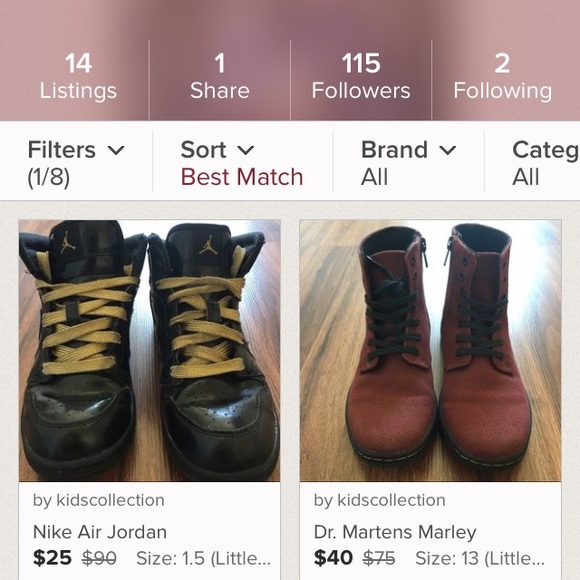The height and width of the screenshot is (580, 580).
Task: Click the Dr. Martens Marley listing title
Action: (x=395, y=532)
